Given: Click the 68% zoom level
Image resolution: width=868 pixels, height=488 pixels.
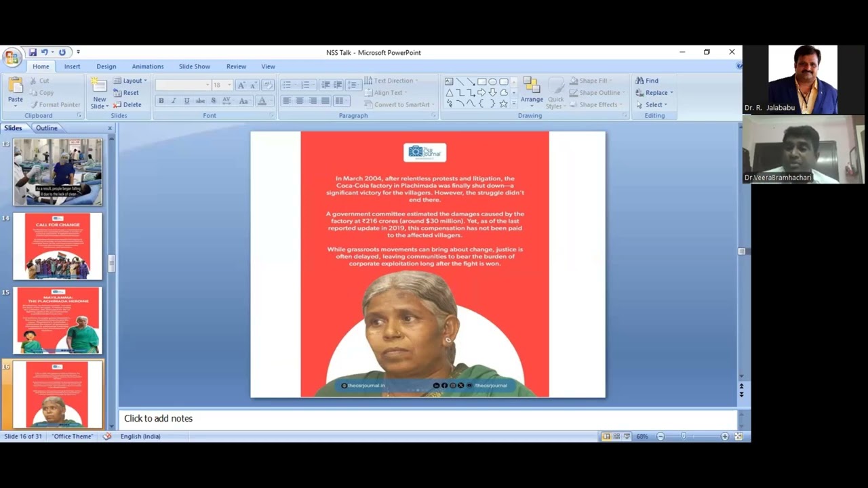Looking at the screenshot, I should coord(642,436).
